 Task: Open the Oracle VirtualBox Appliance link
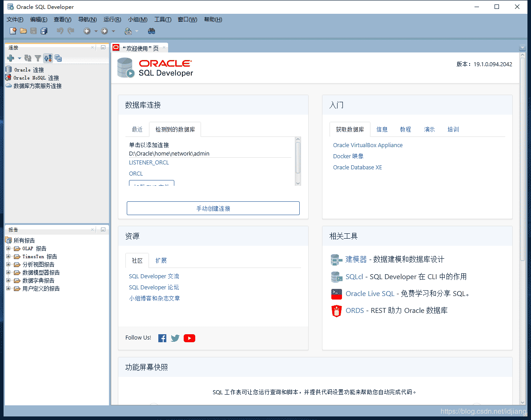click(368, 145)
